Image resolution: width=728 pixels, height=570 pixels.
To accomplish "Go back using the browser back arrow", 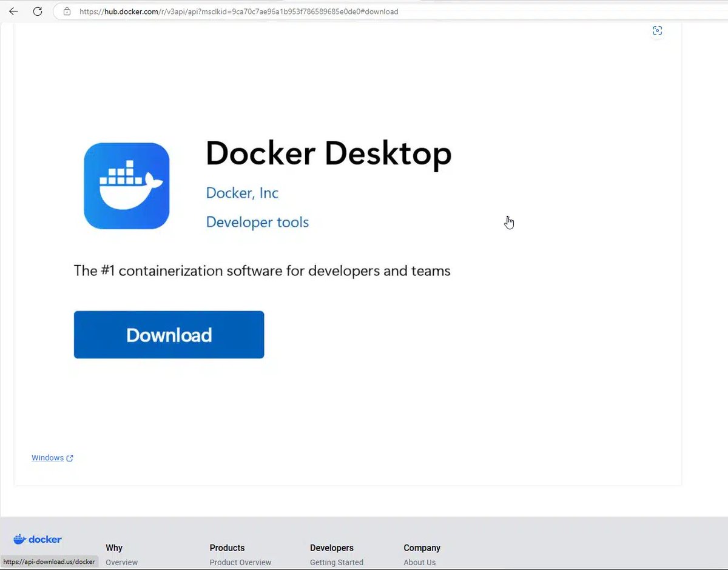I will click(x=13, y=12).
